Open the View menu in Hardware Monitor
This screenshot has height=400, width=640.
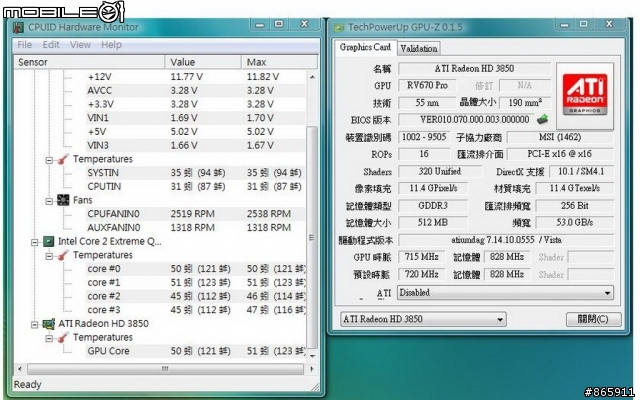(x=80, y=44)
